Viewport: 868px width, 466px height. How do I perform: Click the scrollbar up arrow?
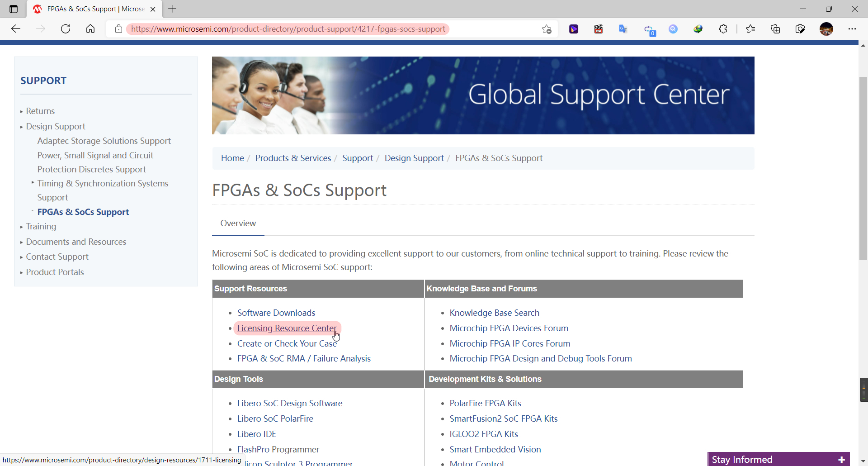pos(863,45)
